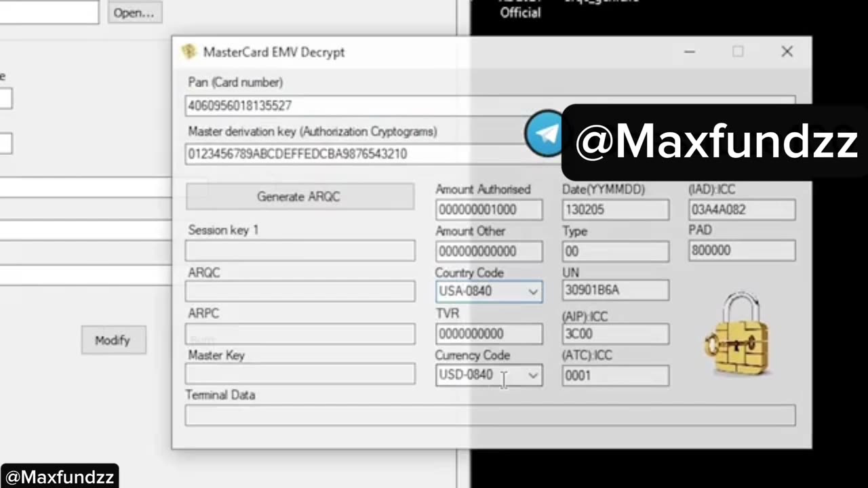Click the padlock chip image
This screenshot has width=868, height=488.
pos(738,334)
